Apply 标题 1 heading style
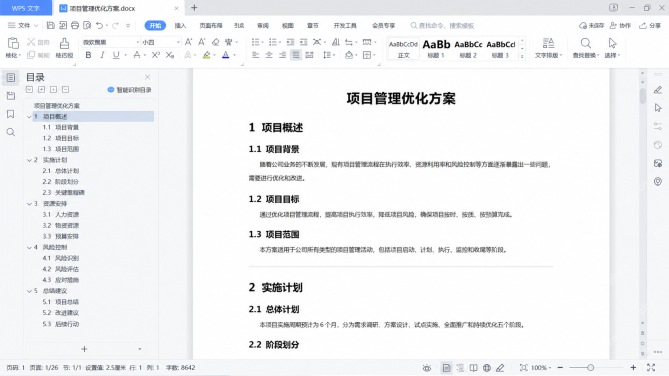The width and height of the screenshot is (669, 376). click(436, 48)
